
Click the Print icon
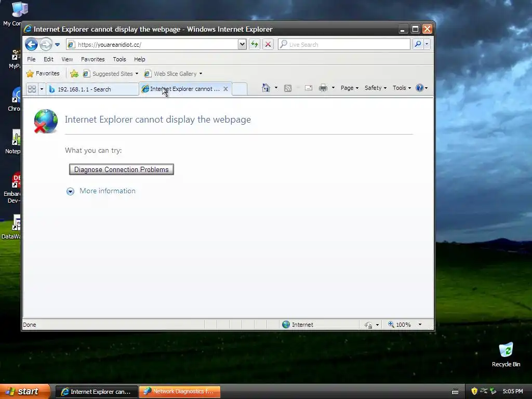(323, 88)
